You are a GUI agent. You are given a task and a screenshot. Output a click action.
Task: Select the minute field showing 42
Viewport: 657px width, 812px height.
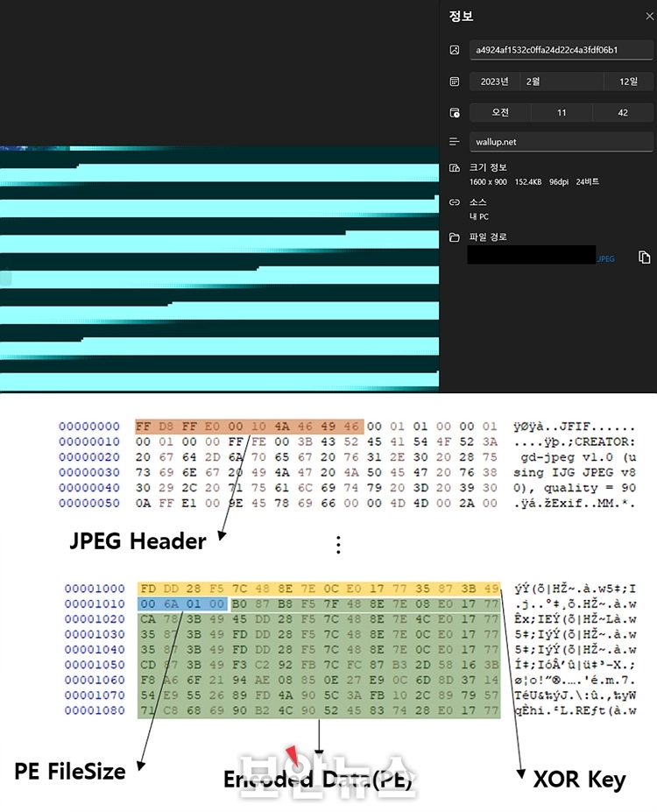tap(623, 112)
